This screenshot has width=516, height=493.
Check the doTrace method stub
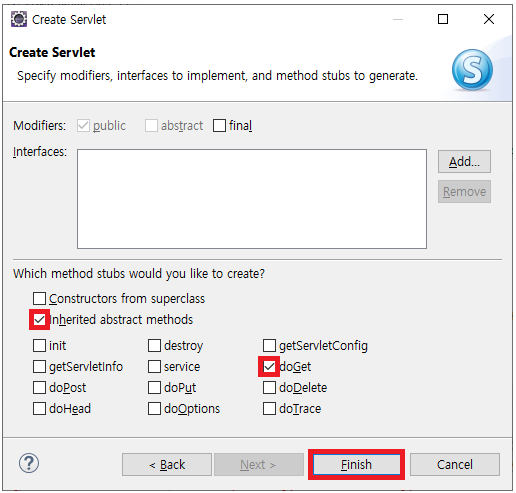click(269, 409)
